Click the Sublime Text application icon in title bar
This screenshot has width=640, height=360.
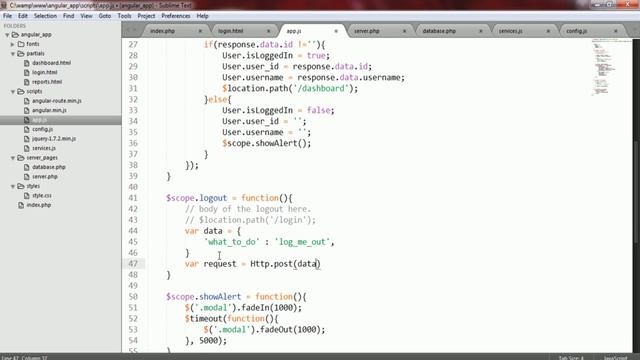(4, 5)
